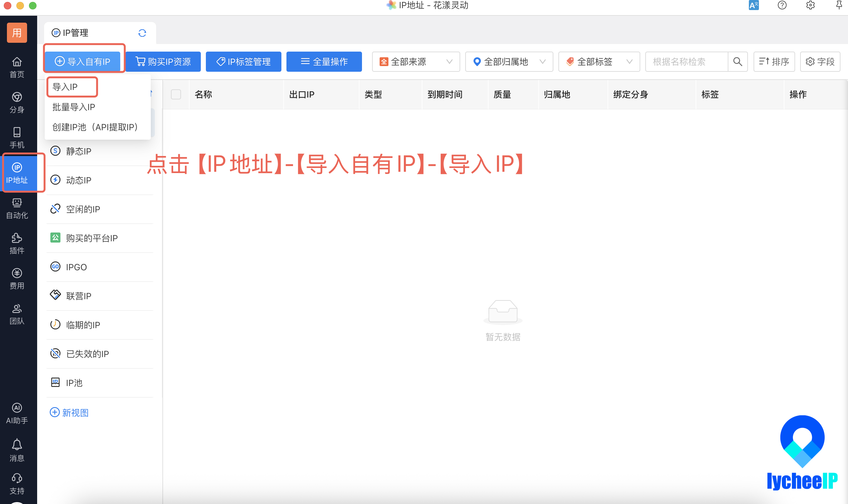Open 消息 notifications bell
This screenshot has height=504, width=848.
click(x=17, y=450)
